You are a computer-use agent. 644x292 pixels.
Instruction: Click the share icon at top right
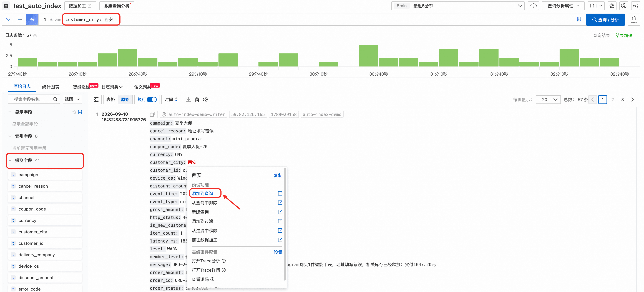tap(635, 6)
